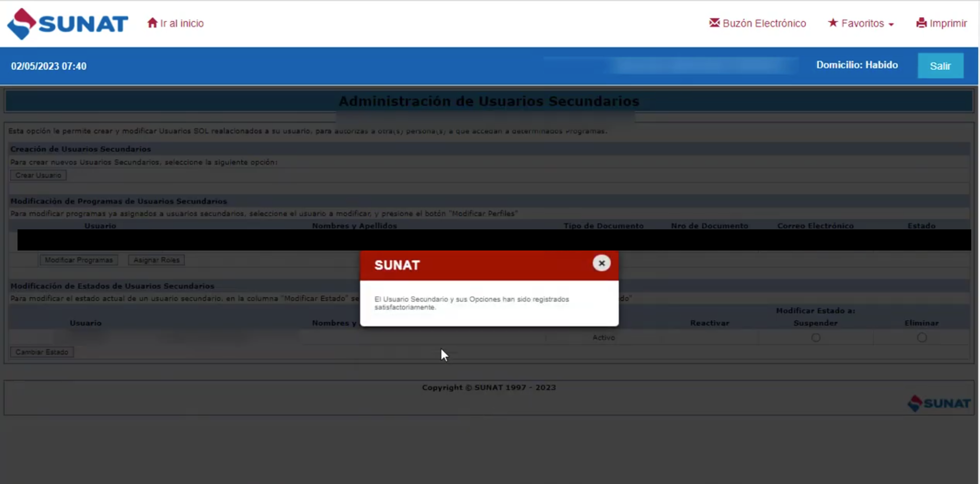Click the home icon beside Ir al inicio

tap(152, 23)
